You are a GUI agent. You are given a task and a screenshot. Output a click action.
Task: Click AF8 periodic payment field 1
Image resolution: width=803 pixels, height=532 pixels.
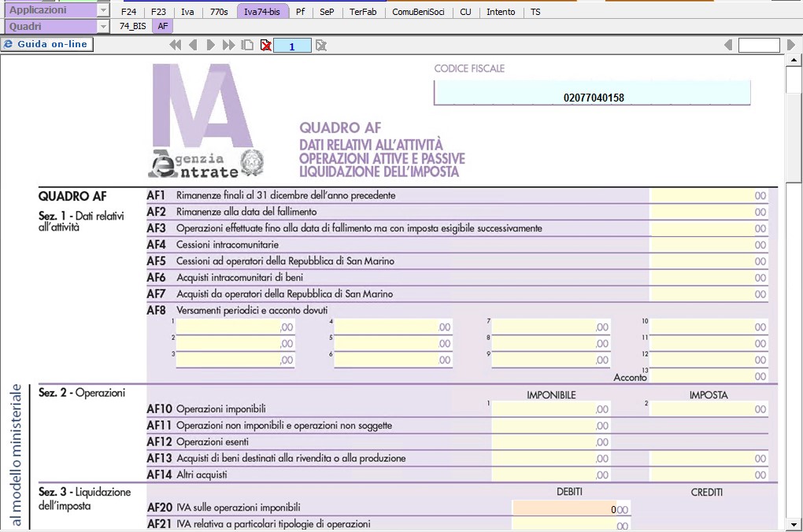235,327
